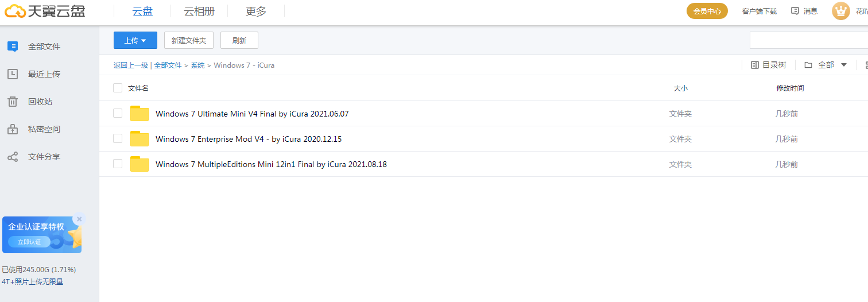Switch to the 云相册 tab
The image size is (868, 302).
pyautogui.click(x=199, y=11)
